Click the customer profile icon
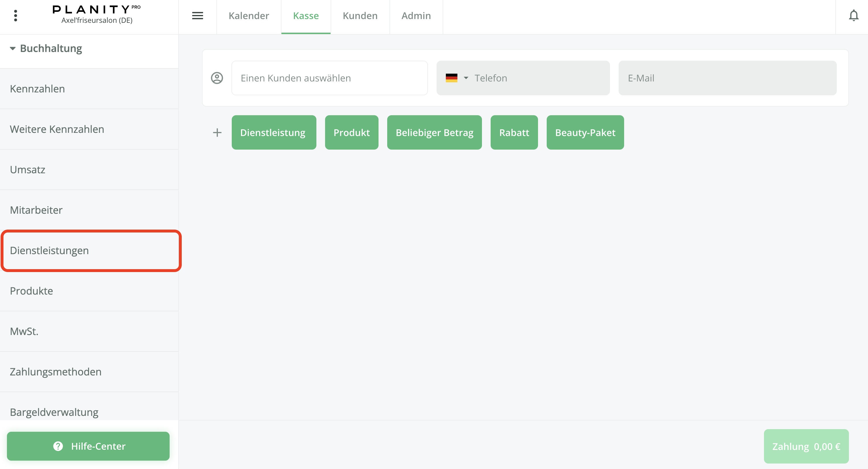 [217, 78]
